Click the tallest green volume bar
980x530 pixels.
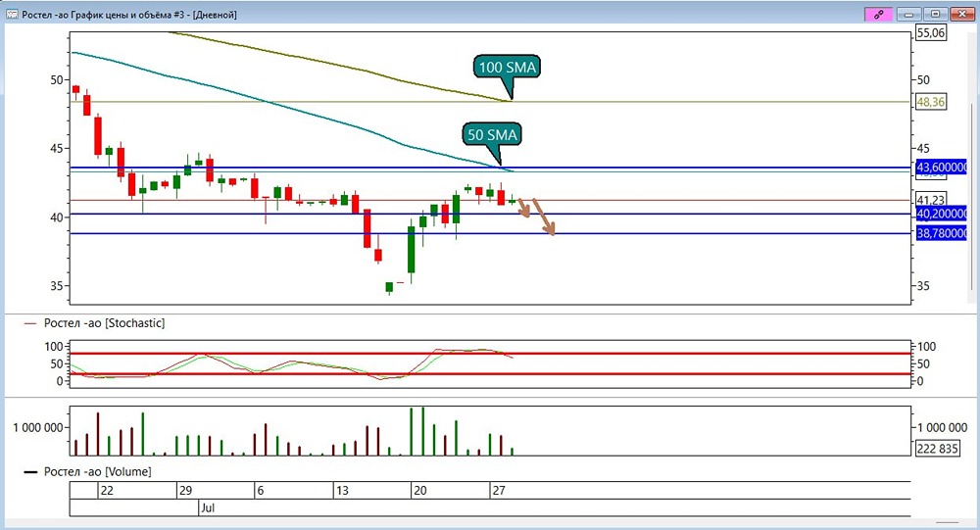point(423,431)
